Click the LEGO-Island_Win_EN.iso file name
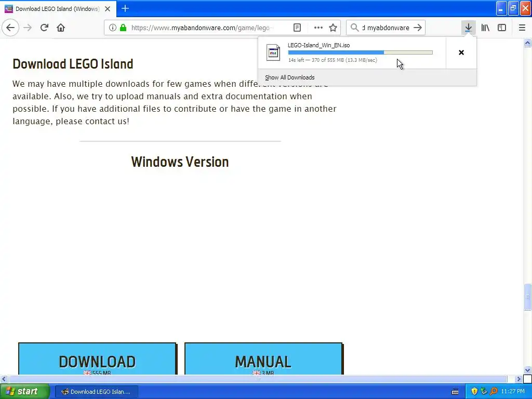The height and width of the screenshot is (399, 532). tap(318, 45)
